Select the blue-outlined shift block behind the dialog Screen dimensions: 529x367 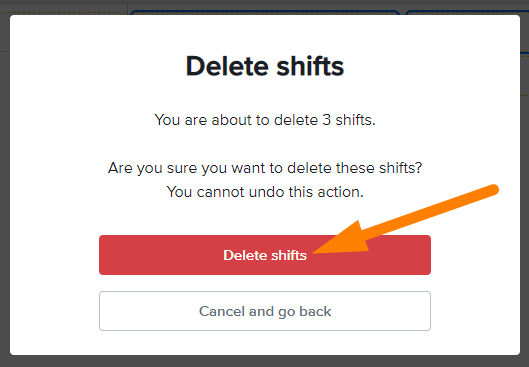pyautogui.click(x=265, y=12)
